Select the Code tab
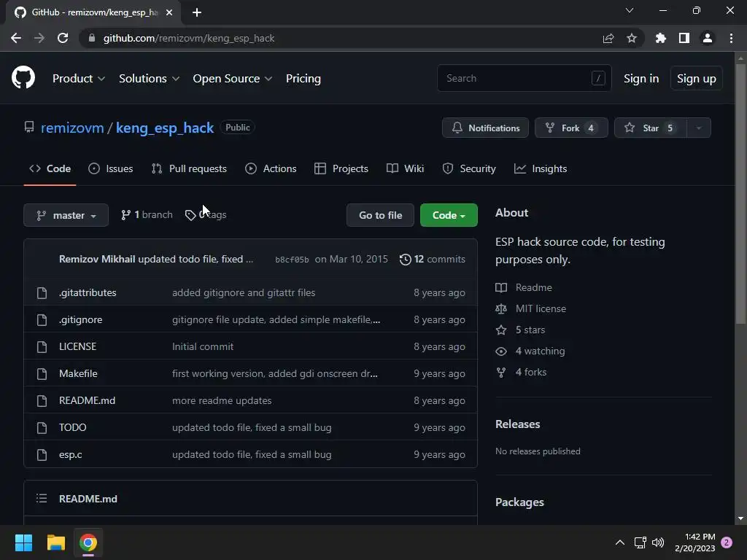The image size is (747, 560). pyautogui.click(x=50, y=168)
